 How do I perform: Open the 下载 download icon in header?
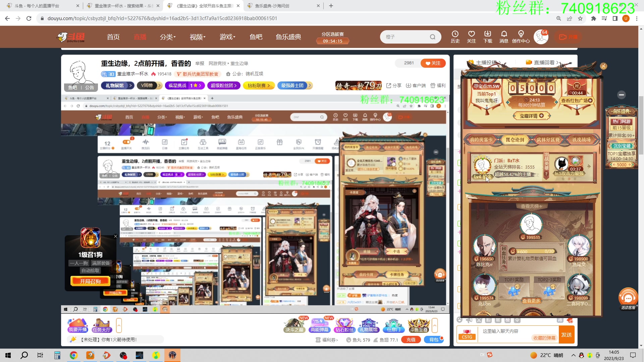[x=488, y=37]
